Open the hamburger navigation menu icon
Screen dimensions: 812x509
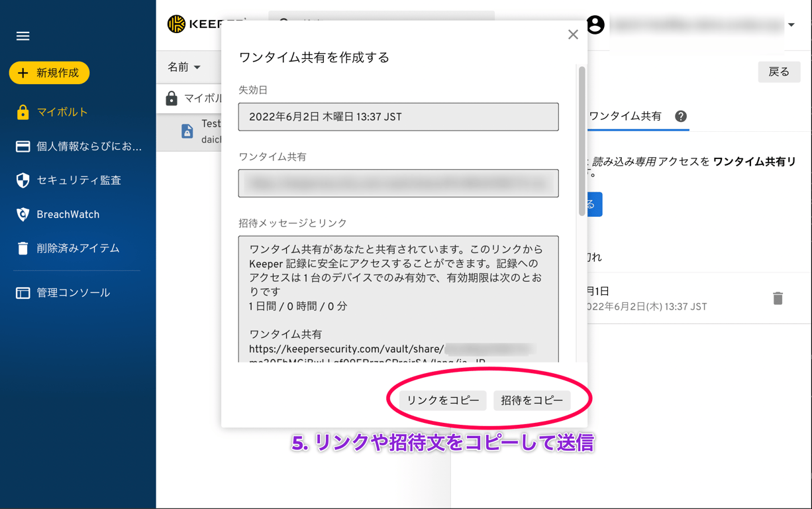[23, 36]
